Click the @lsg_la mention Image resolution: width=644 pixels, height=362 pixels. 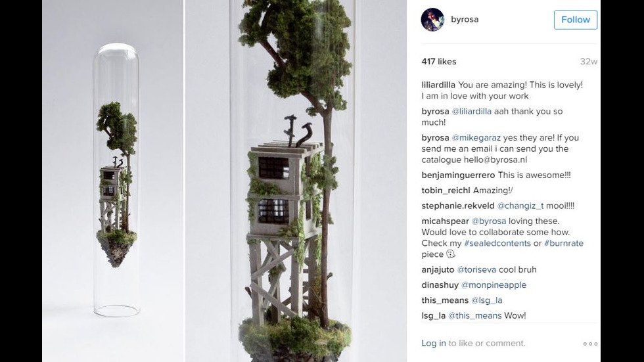pyautogui.click(x=487, y=300)
